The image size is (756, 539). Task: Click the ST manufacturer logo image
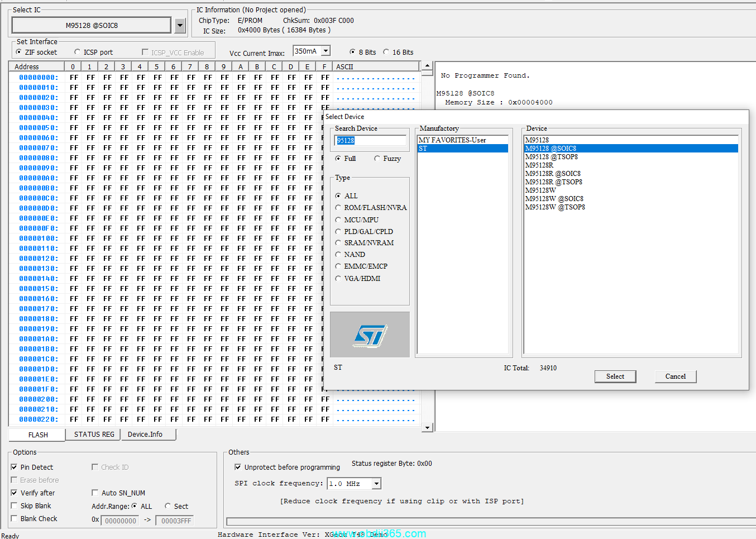click(x=370, y=335)
